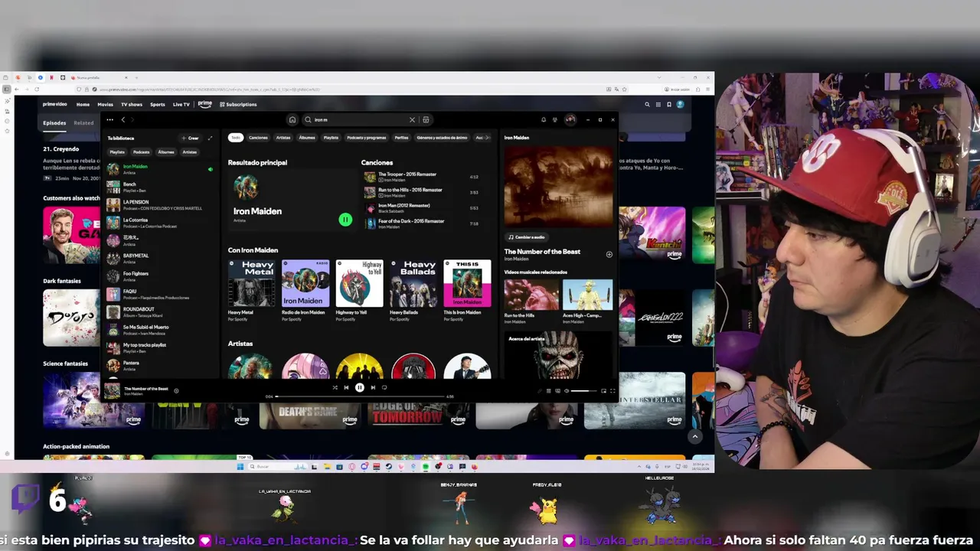Filter library by Podcasts chip
The image size is (980, 551).
click(142, 152)
